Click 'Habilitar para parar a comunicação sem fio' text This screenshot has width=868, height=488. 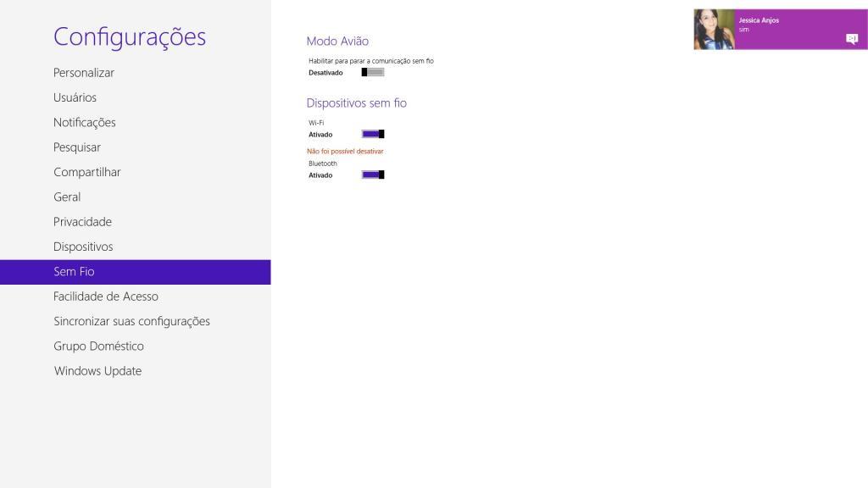[371, 61]
